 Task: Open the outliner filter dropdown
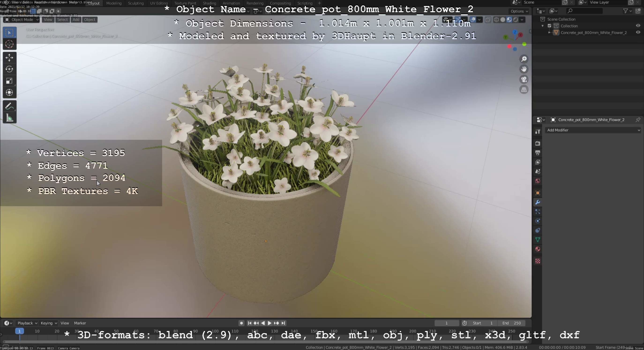[x=627, y=11]
